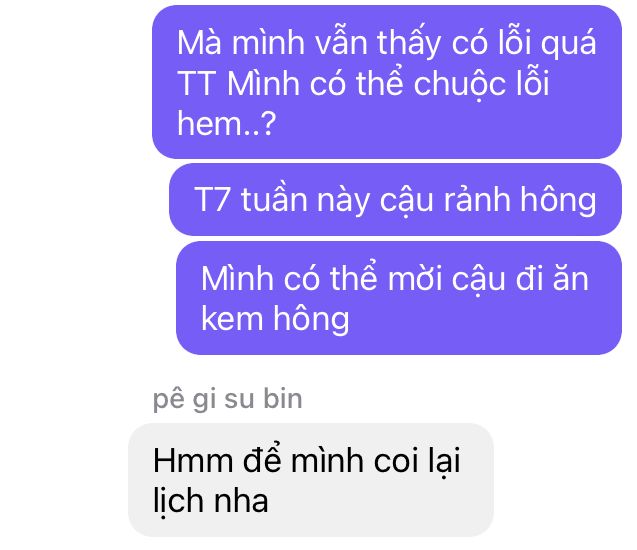
Task: Click "T7" in the second purple bubble
Action: click(x=211, y=199)
